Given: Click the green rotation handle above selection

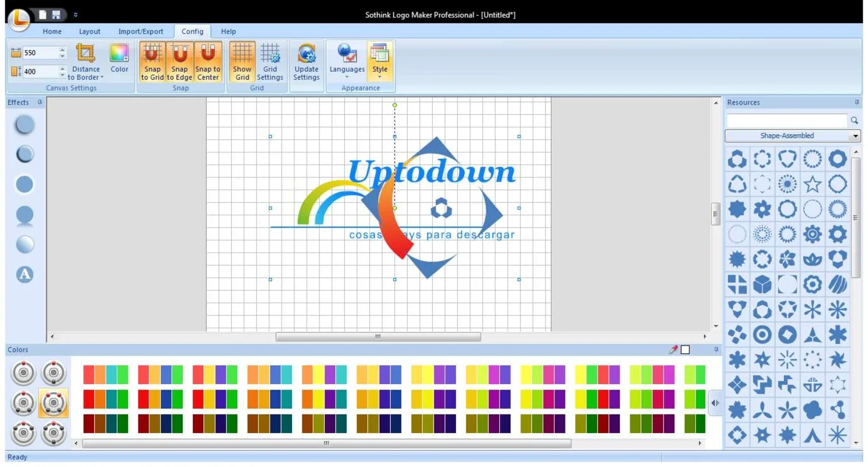Looking at the screenshot, I should [x=395, y=105].
